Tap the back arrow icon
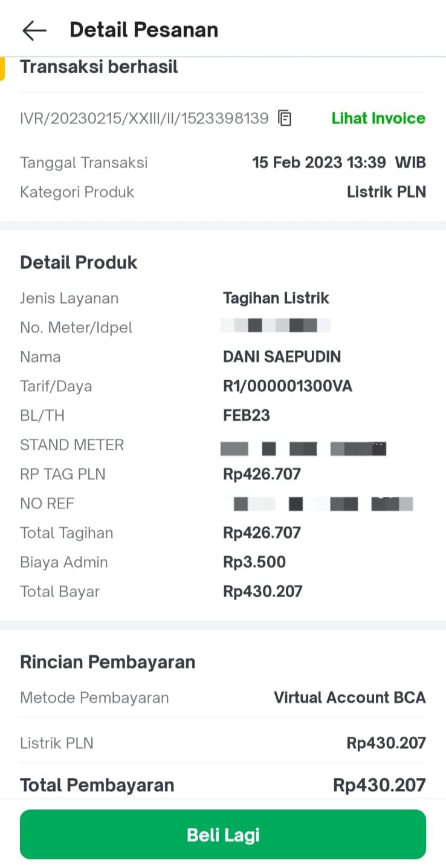 coord(34,30)
